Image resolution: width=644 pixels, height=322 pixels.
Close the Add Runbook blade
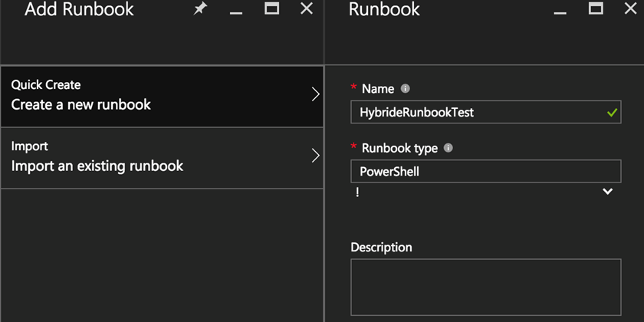pyautogui.click(x=307, y=8)
